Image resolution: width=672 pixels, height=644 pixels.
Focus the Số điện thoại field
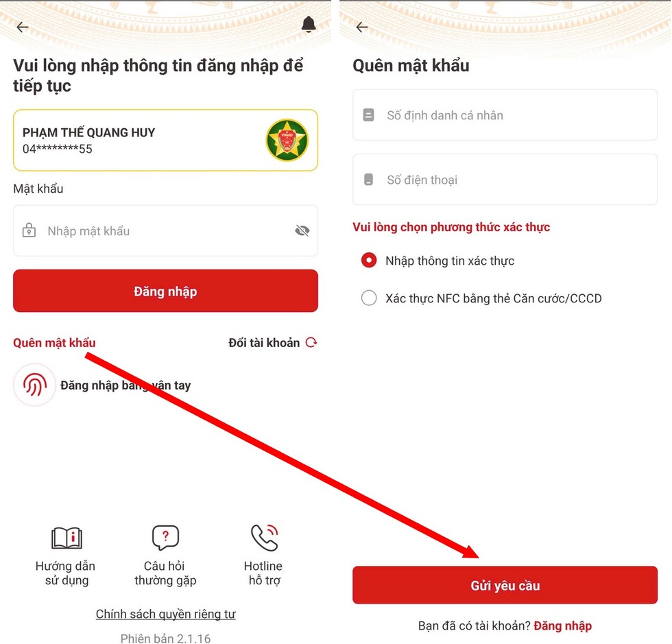505,179
